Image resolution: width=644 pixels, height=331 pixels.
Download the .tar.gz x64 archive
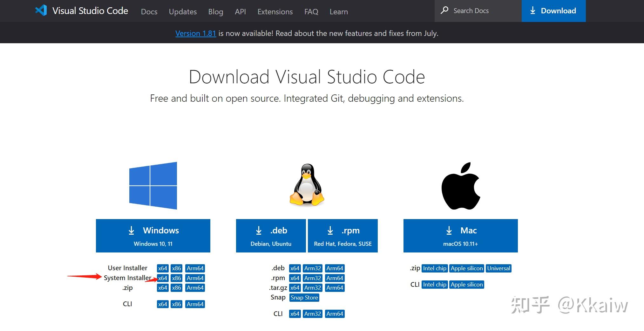coord(295,287)
